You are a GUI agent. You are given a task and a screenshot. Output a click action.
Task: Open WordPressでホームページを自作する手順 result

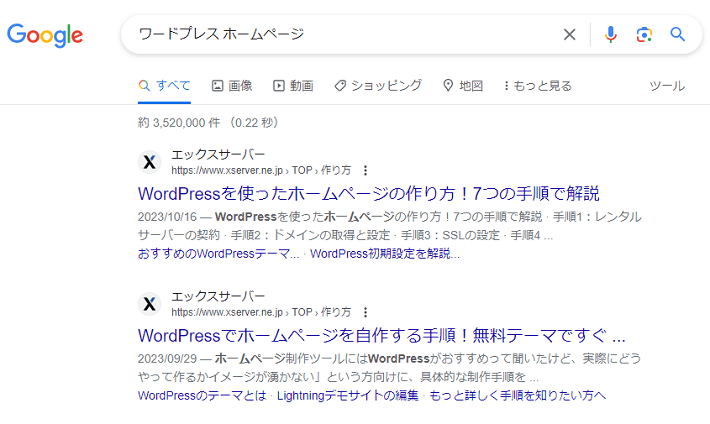click(x=382, y=336)
